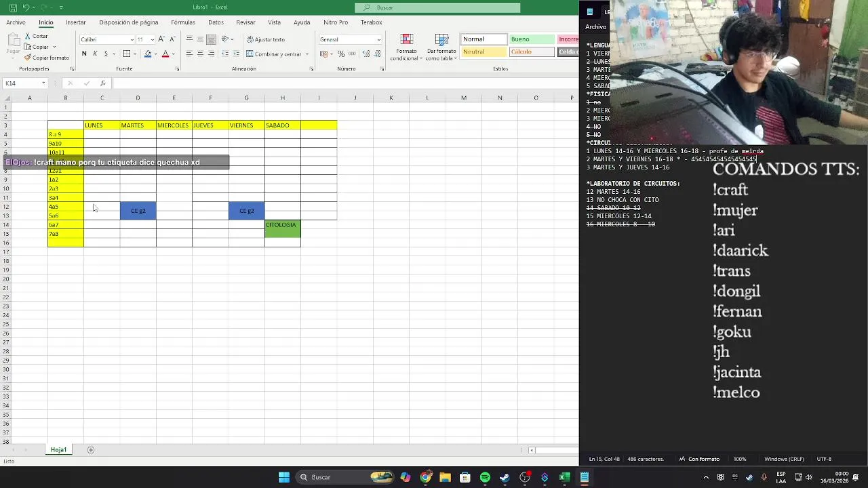868x488 pixels.
Task: Add a new sheet with plus button
Action: coord(91,450)
